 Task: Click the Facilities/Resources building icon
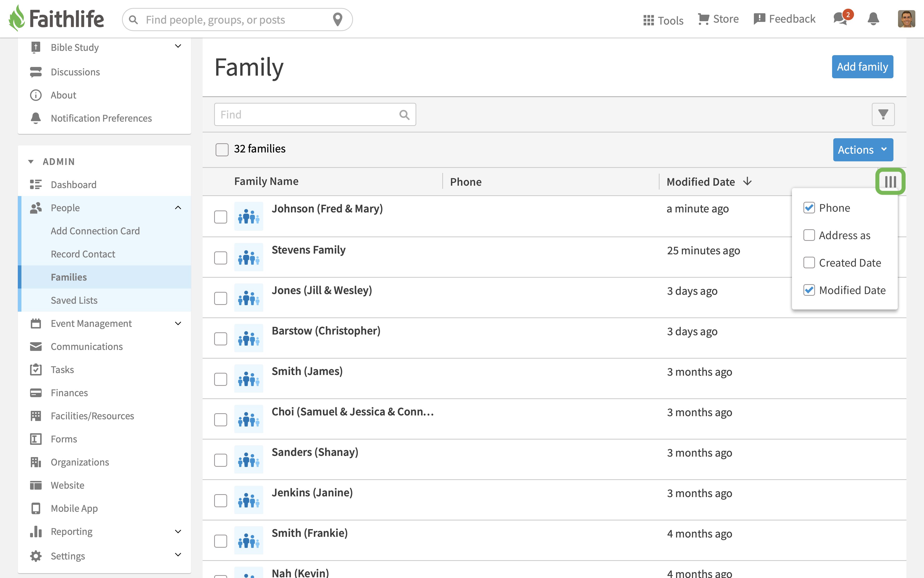pyautogui.click(x=36, y=416)
